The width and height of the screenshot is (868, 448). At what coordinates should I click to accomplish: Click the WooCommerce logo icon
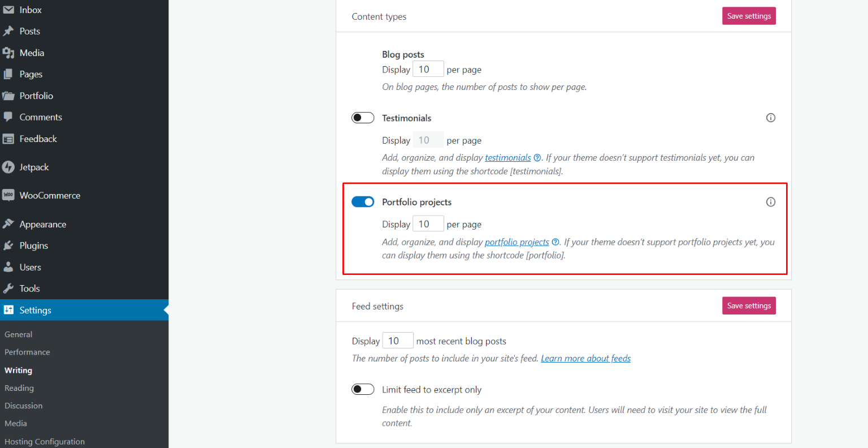(x=8, y=195)
